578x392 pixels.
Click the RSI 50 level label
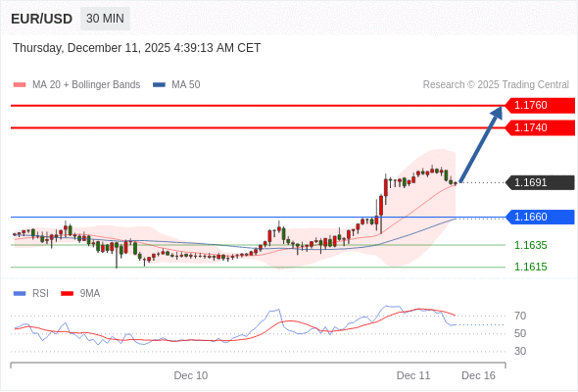pos(520,334)
